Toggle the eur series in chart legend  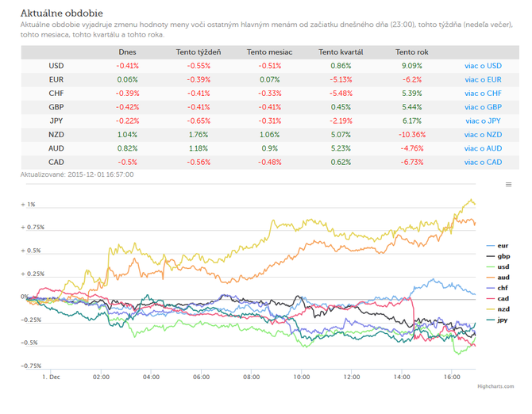pyautogui.click(x=497, y=246)
